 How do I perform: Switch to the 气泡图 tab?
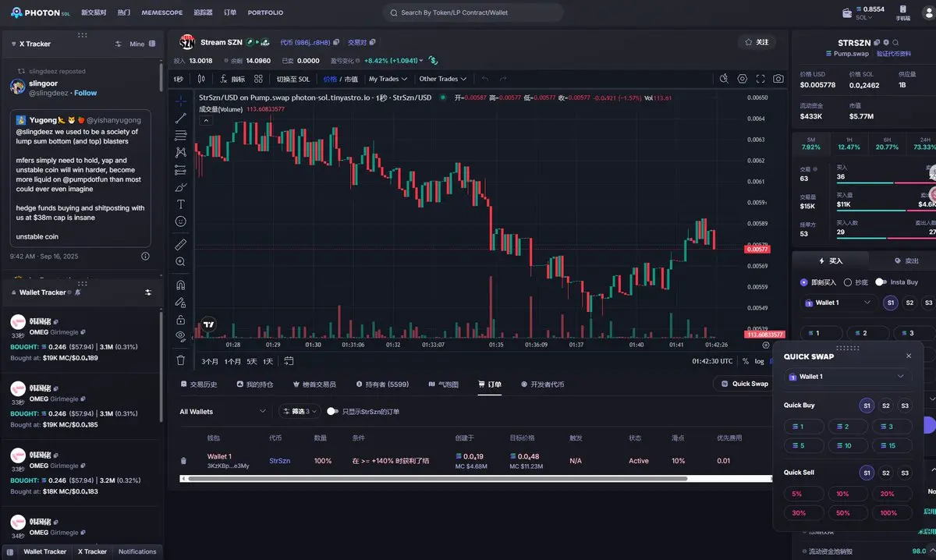[x=444, y=384]
